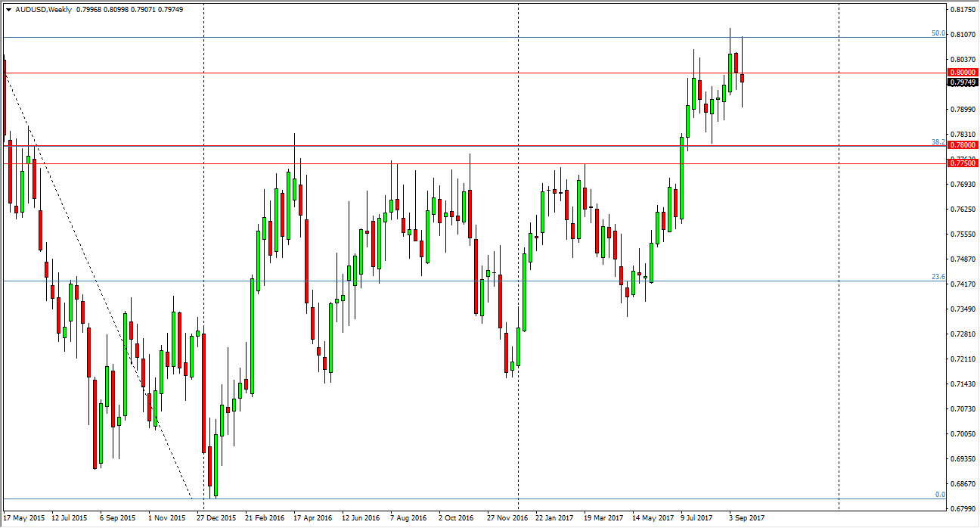Image resolution: width=980 pixels, height=528 pixels.
Task: Click the 17 May 2015 date label
Action: point(24,519)
